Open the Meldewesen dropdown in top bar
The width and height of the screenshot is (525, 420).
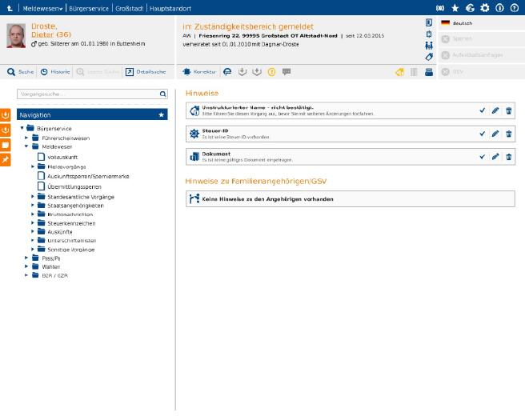[43, 7]
